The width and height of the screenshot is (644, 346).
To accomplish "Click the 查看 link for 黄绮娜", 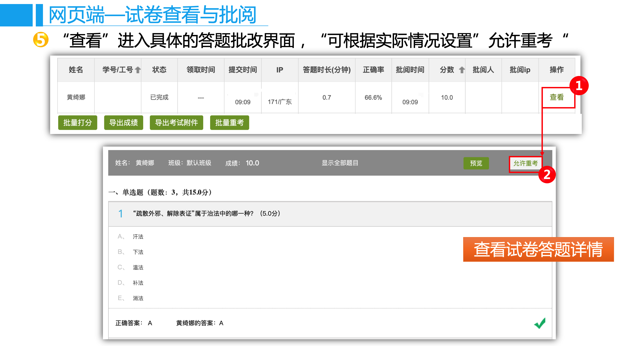I will point(557,97).
